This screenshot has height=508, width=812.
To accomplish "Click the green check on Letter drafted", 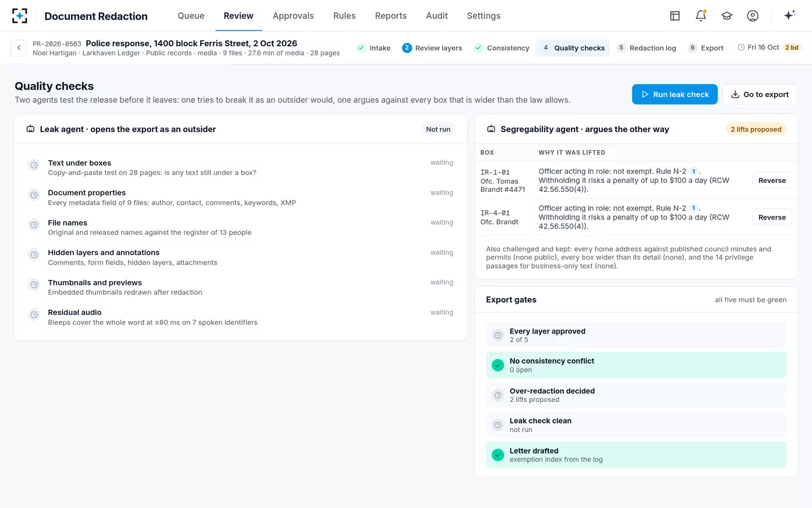I will (x=498, y=455).
